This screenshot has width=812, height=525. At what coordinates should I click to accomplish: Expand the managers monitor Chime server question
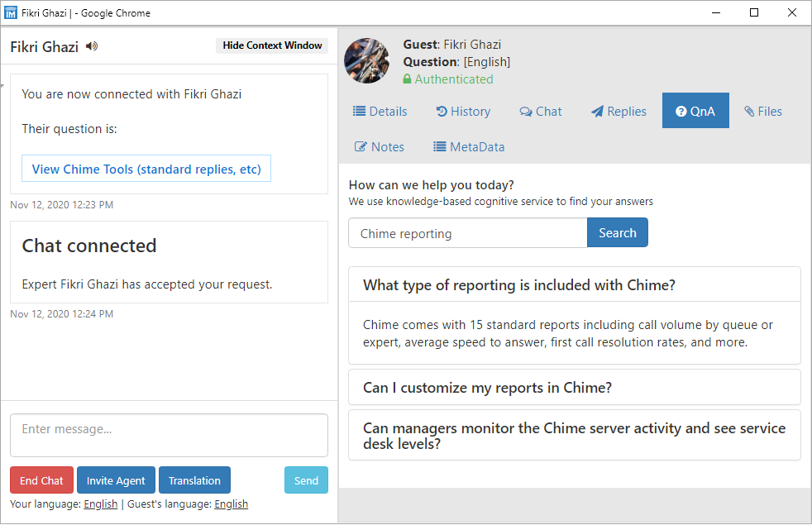tap(575, 436)
